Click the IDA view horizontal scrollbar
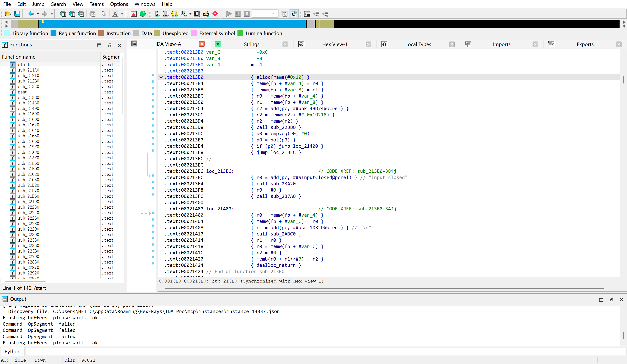 click(x=384, y=288)
